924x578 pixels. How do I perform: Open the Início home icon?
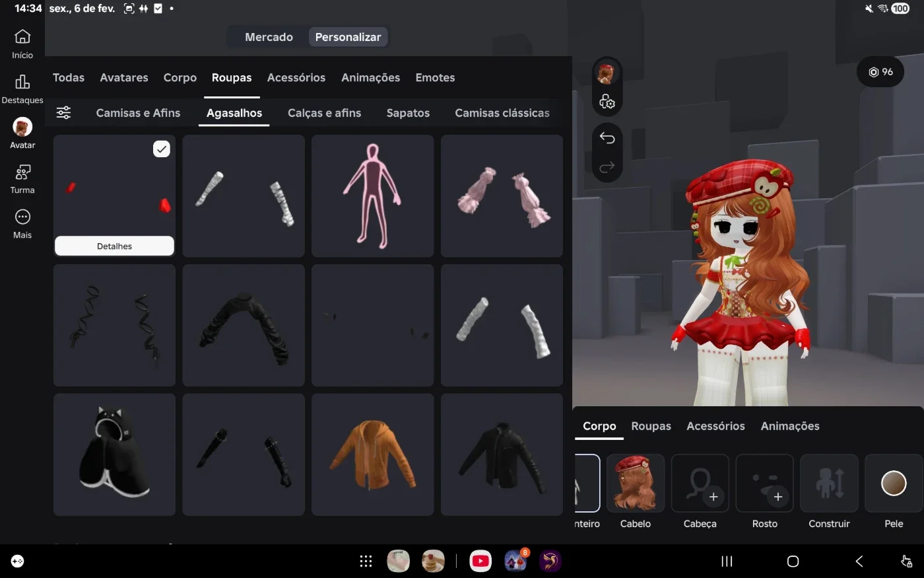pos(22,36)
